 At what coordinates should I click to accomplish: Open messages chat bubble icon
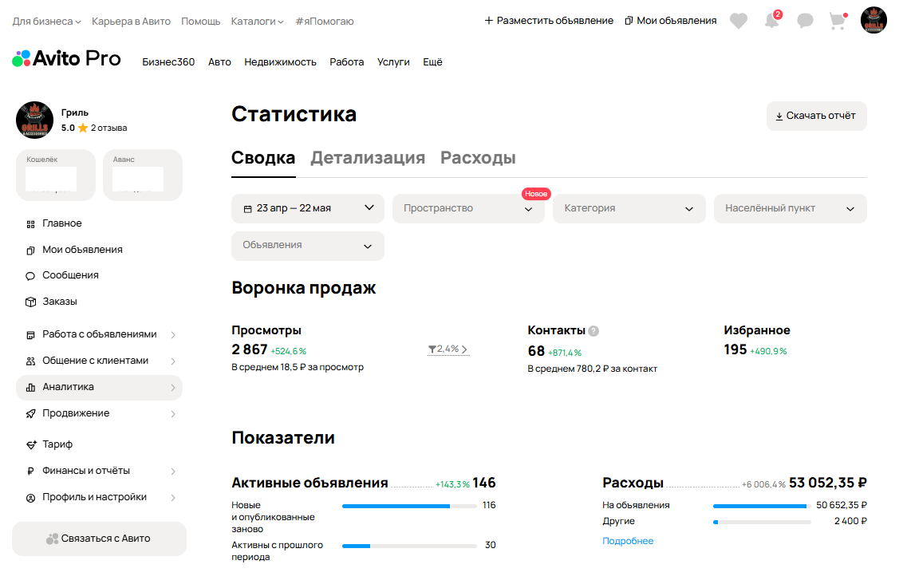point(805,21)
